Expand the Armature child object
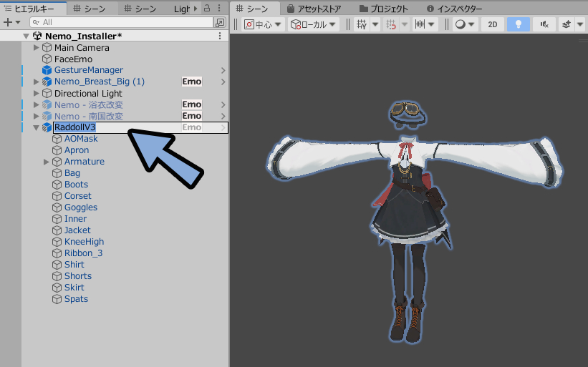588x367 pixels. point(47,162)
